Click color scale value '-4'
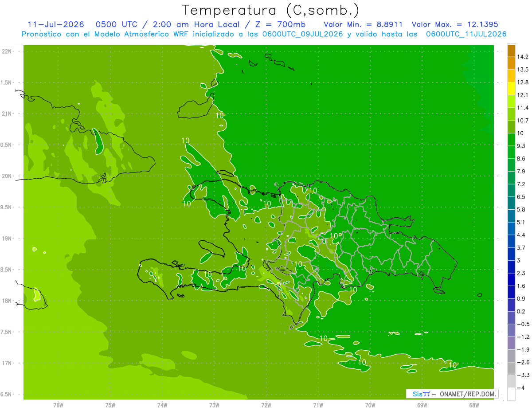Viewport: 532px width, 411px height. [521, 388]
